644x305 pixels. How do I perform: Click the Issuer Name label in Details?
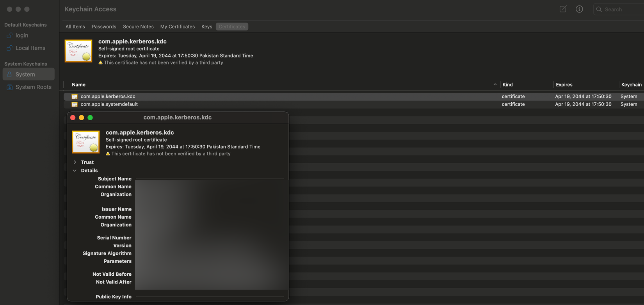(116, 209)
